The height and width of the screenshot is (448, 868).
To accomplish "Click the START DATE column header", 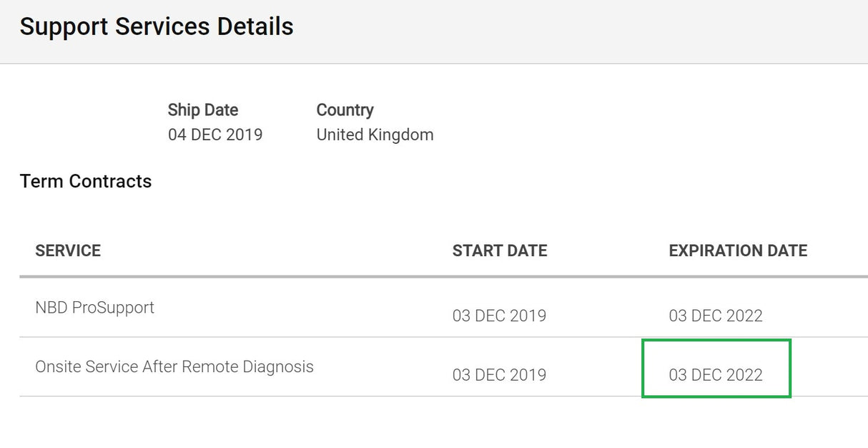I will point(500,250).
